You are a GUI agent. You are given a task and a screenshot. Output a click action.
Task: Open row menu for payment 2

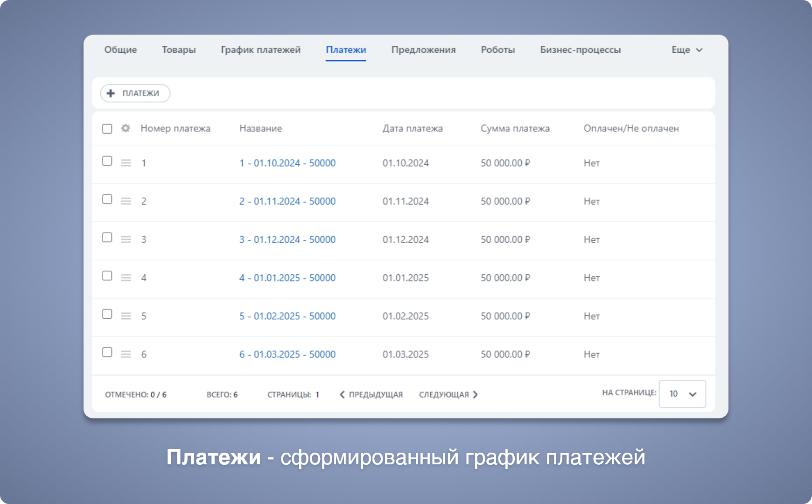click(x=126, y=201)
